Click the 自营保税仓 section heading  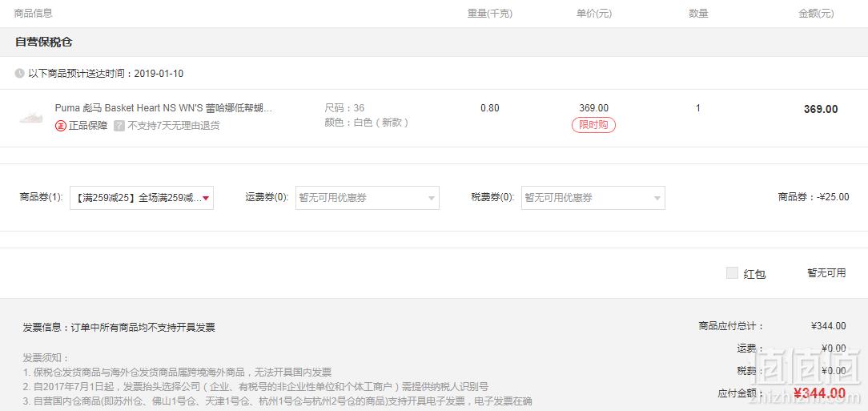(x=43, y=42)
